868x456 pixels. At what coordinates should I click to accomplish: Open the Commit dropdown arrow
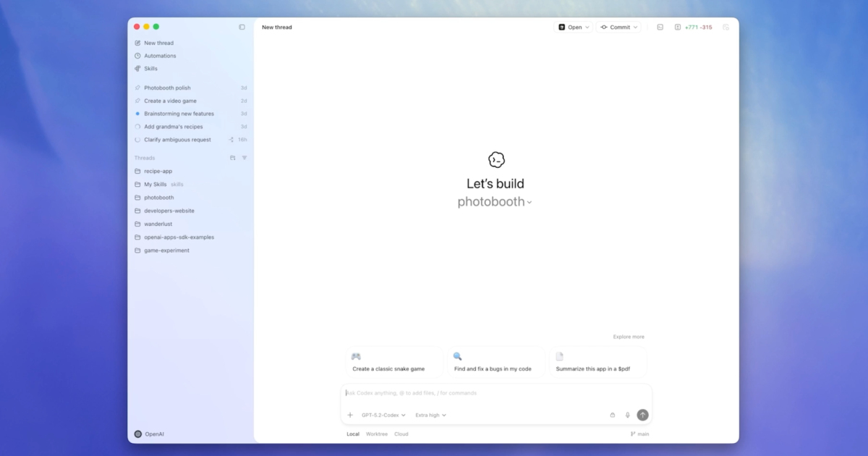click(x=636, y=28)
